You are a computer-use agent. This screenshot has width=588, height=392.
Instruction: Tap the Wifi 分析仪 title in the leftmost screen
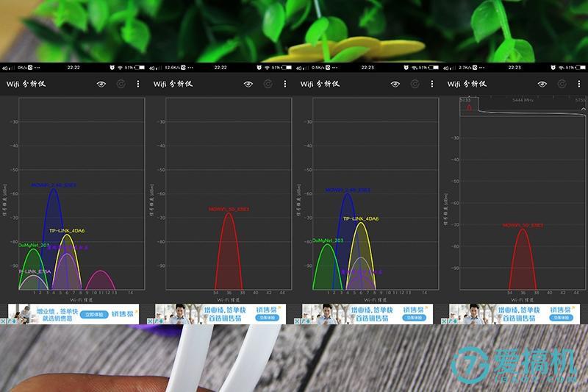26,84
